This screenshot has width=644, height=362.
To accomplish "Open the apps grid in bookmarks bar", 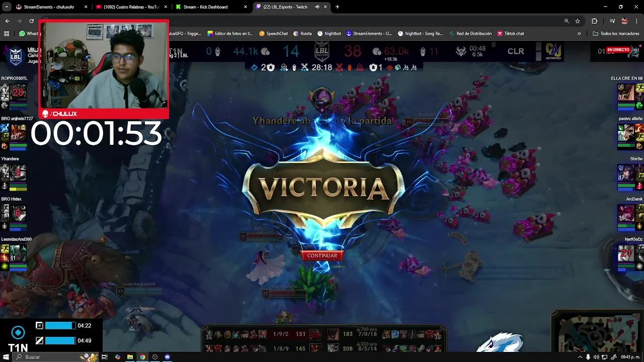I will (7, 34).
